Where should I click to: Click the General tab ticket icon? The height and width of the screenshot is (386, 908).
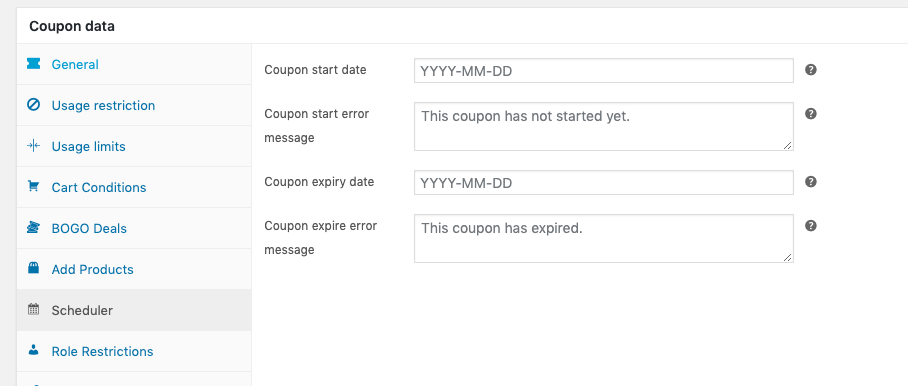coord(34,64)
